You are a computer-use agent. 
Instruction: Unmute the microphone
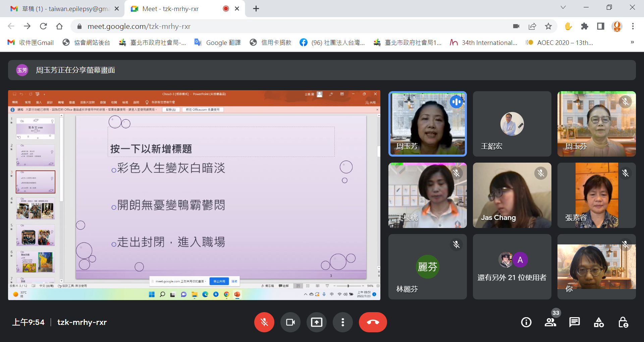264,322
